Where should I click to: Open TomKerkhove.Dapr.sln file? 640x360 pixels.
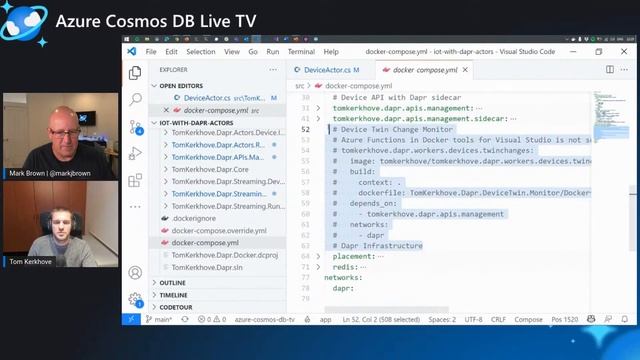(x=207, y=267)
